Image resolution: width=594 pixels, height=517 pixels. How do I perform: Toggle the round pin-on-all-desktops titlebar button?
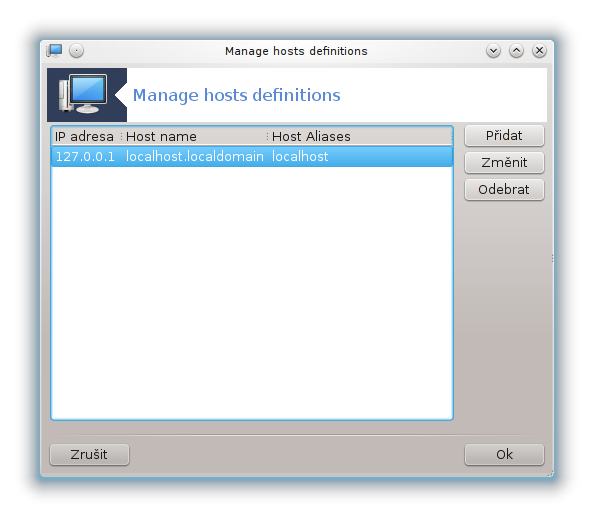pyautogui.click(x=77, y=50)
